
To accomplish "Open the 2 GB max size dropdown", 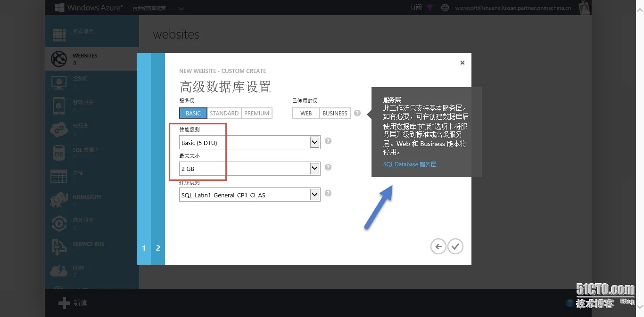I will tap(250, 168).
